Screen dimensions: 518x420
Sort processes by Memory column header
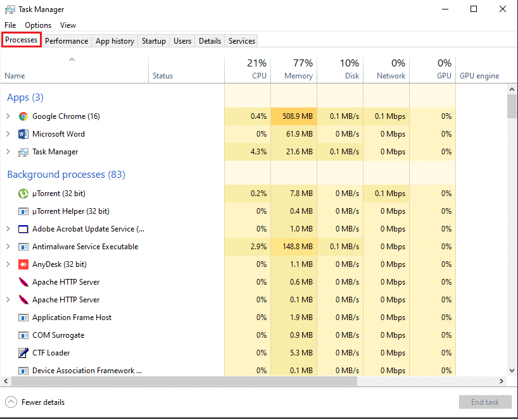click(x=294, y=70)
